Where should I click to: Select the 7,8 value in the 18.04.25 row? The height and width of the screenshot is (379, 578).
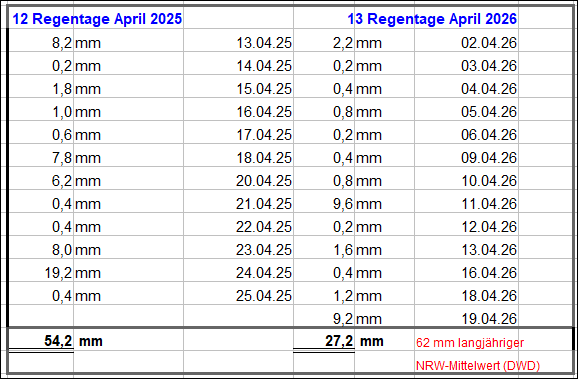tap(62, 158)
